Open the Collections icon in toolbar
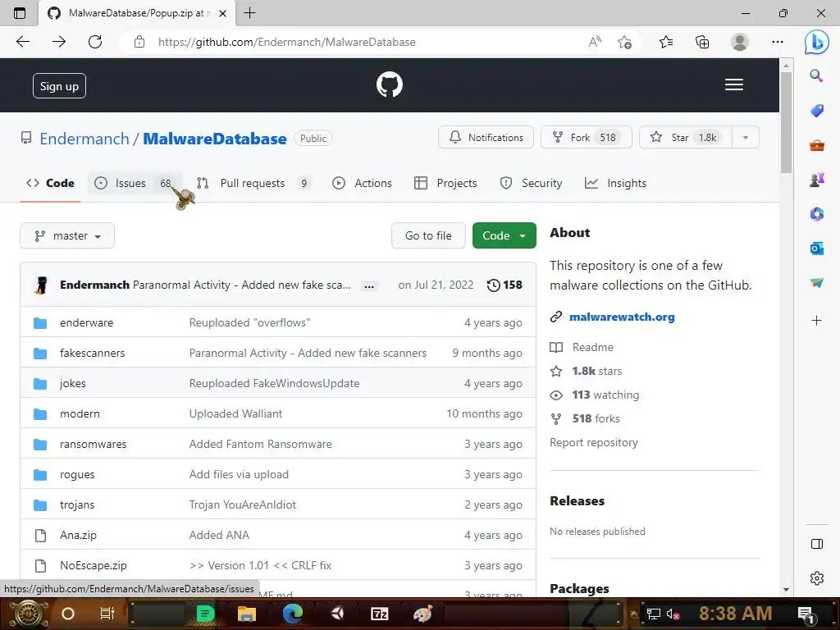 (702, 42)
